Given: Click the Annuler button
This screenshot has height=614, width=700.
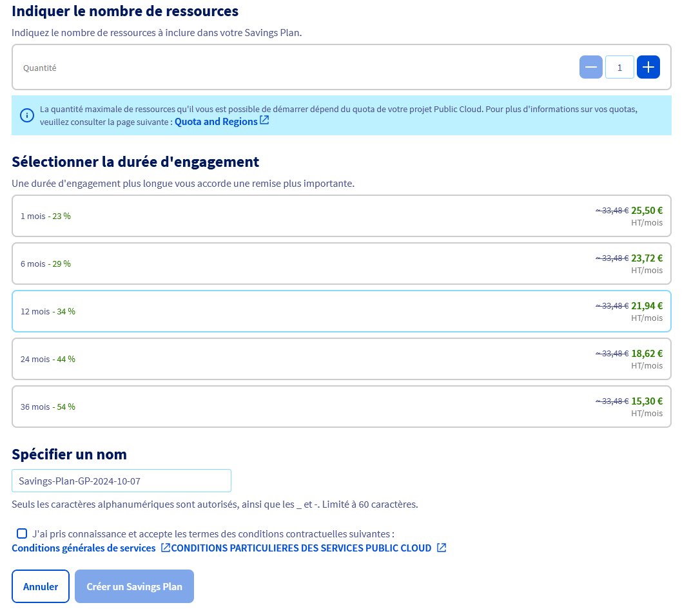Looking at the screenshot, I should [41, 586].
